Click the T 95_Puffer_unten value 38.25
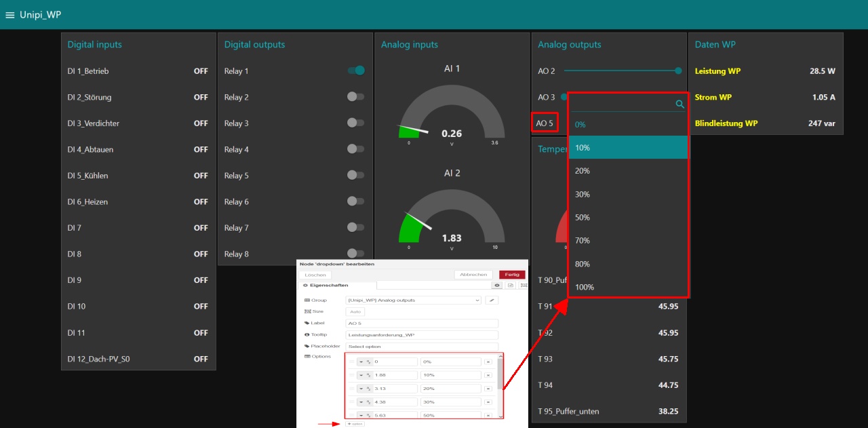Screen dimensions: 868x428 668,411
